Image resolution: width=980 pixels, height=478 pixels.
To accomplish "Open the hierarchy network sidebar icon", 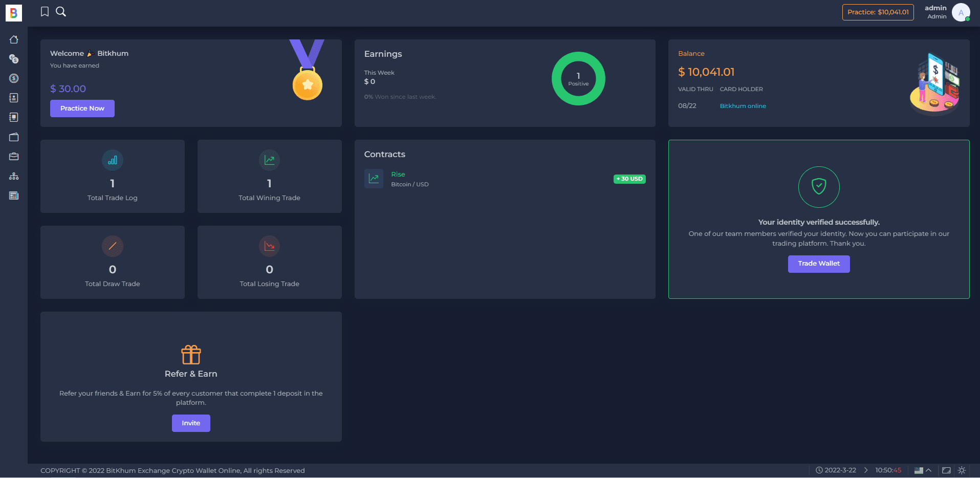I will click(14, 176).
